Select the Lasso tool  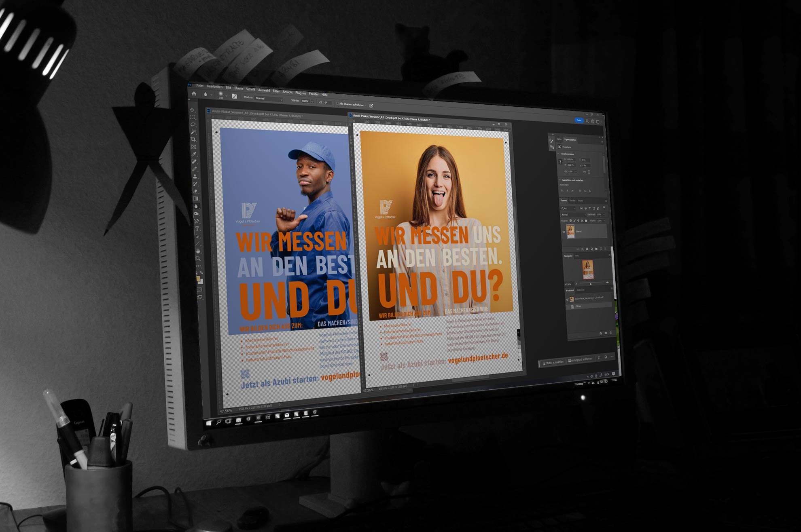point(193,125)
